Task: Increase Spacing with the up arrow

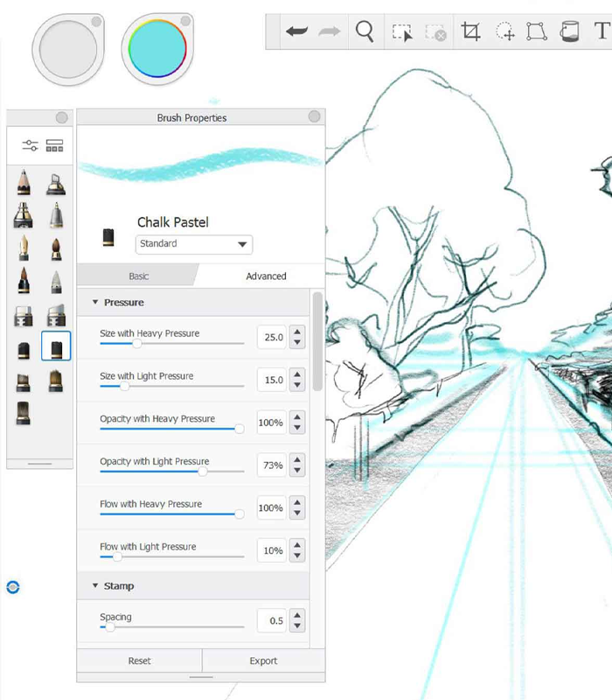Action: click(x=297, y=615)
